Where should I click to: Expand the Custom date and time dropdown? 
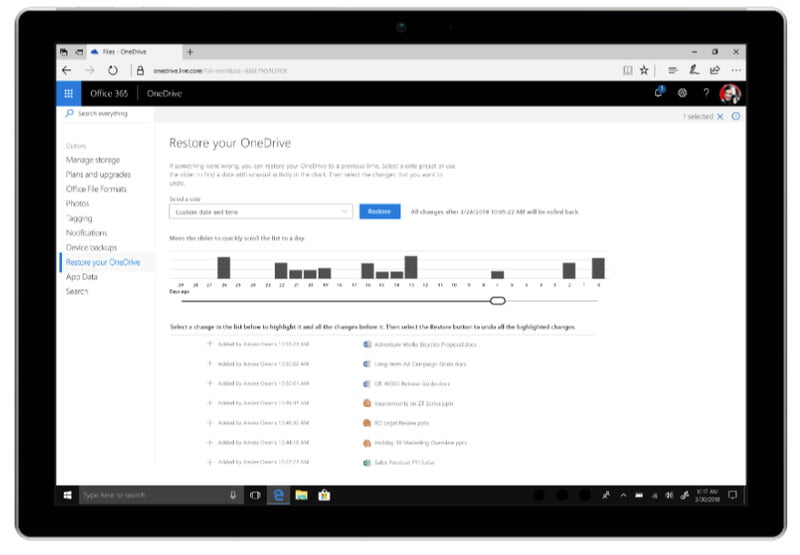click(345, 212)
